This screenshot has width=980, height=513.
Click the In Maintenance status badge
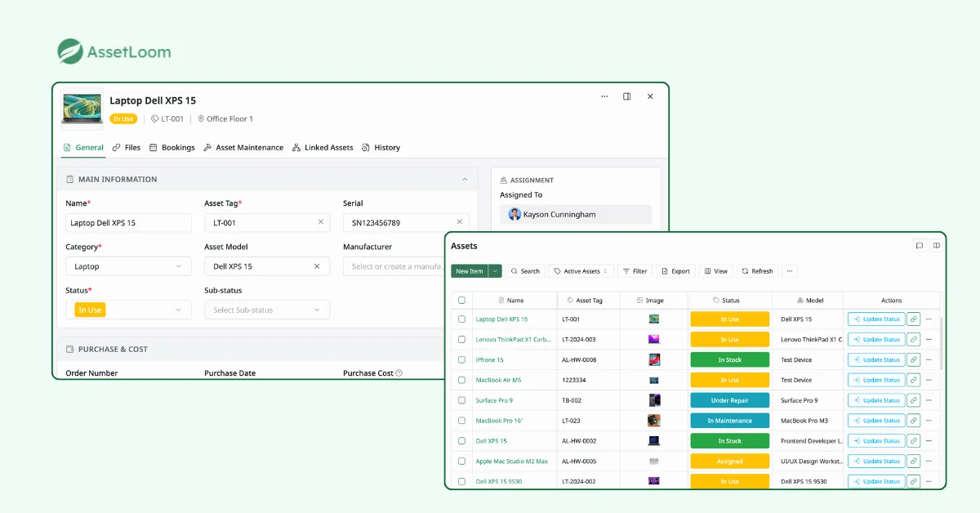click(730, 421)
